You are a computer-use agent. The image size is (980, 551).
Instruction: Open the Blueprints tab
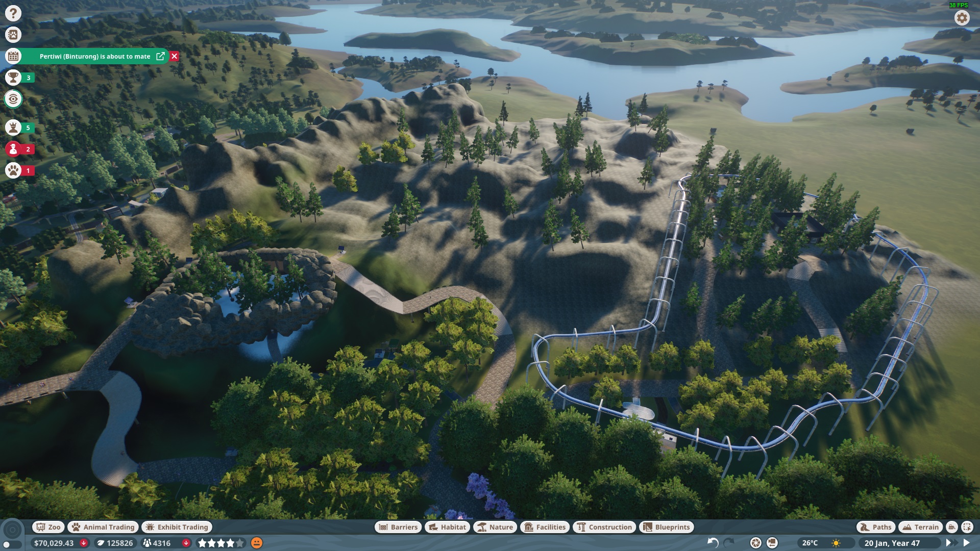coord(667,527)
